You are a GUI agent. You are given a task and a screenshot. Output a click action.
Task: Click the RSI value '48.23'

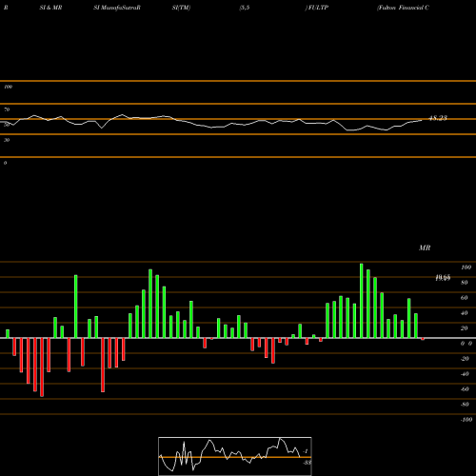(x=438, y=118)
